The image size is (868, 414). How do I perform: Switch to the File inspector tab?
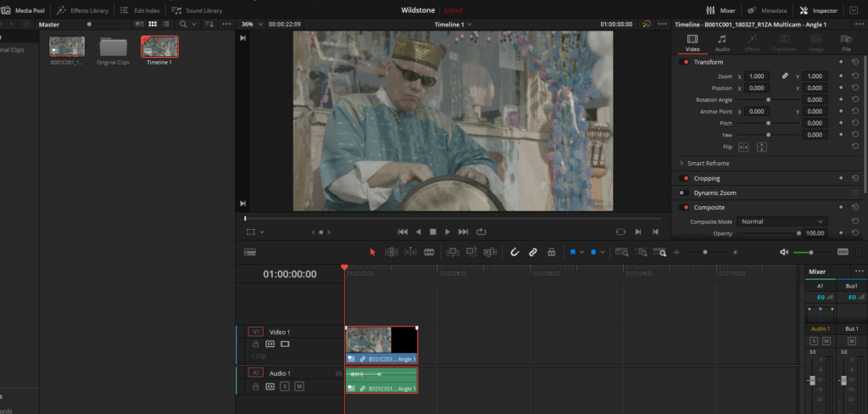pos(845,43)
